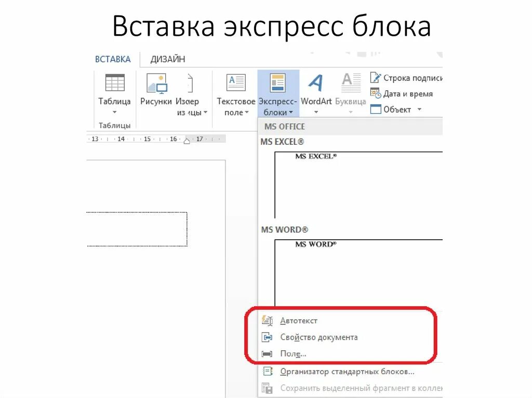
Task: Click ruler mark 14
Action: tap(121, 139)
